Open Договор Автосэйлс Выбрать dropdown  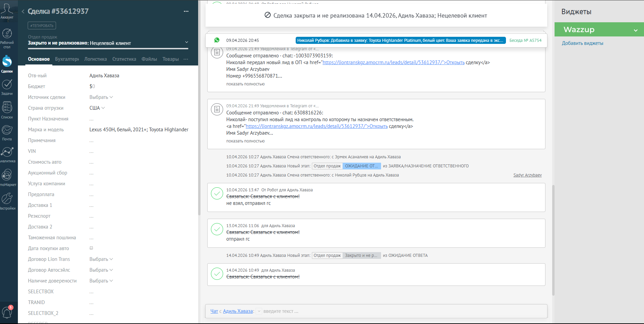coord(101,270)
